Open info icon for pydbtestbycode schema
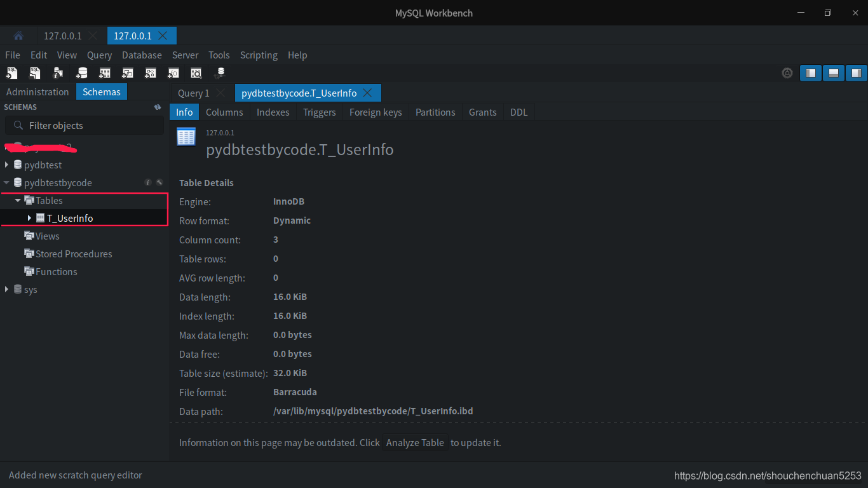Screen dimensions: 868x488 [148, 182]
